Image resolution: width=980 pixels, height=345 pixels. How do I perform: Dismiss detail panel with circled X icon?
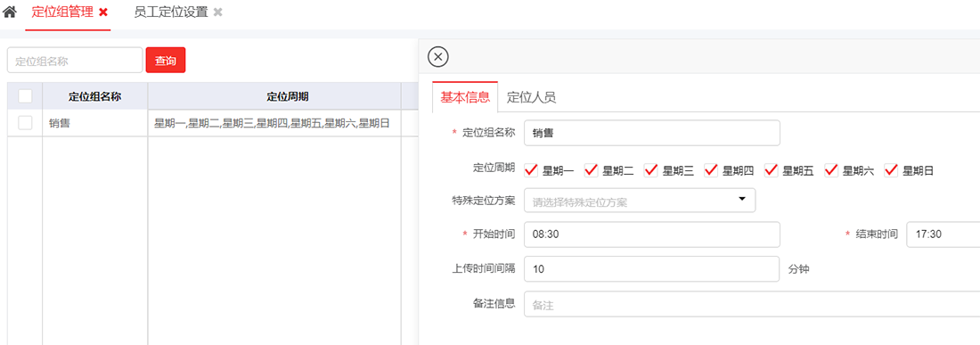point(437,57)
